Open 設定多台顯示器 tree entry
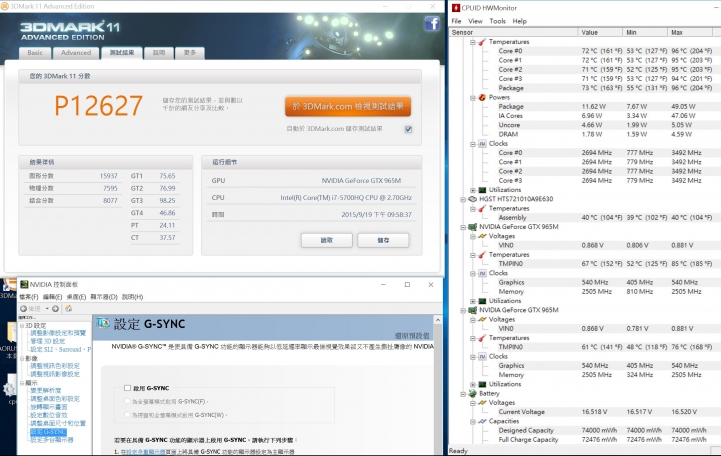This screenshot has width=721, height=456. (52, 440)
